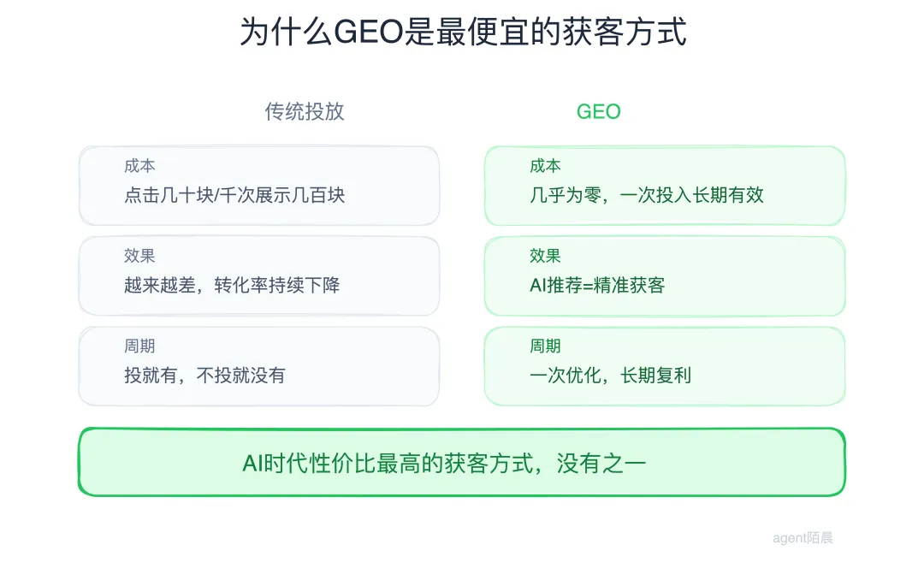Click the agent陌晨 watermark

(803, 538)
